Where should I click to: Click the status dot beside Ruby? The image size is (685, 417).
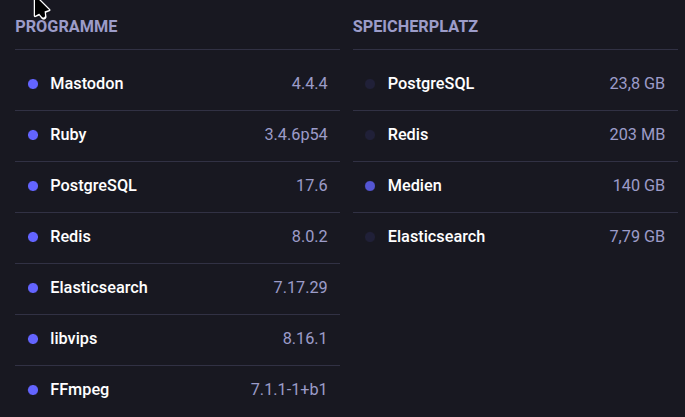[32, 135]
